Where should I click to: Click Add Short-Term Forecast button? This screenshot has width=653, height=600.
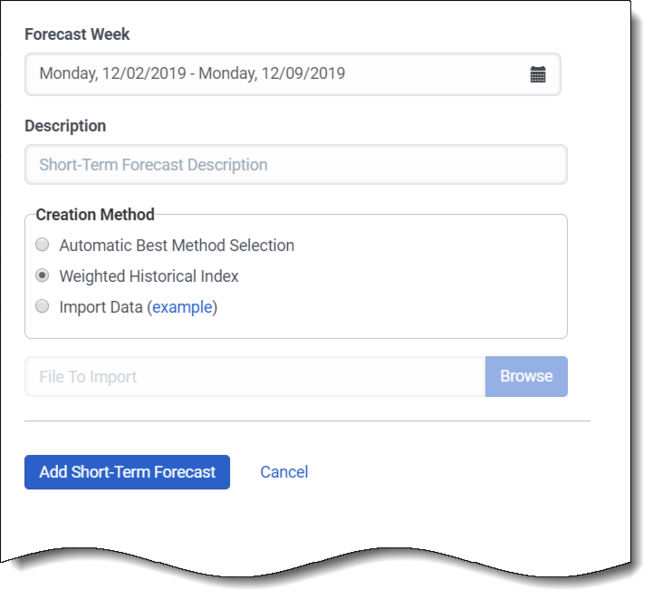(127, 472)
